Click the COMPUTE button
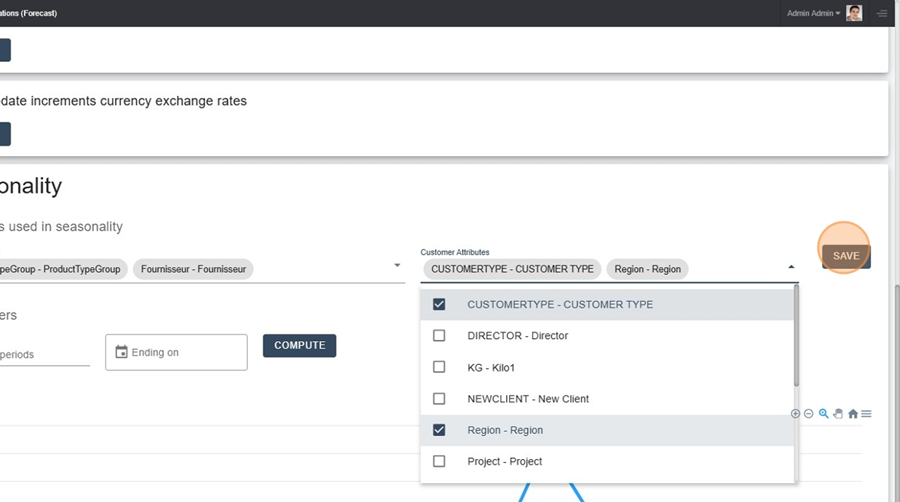The height and width of the screenshot is (502, 900). pyautogui.click(x=300, y=345)
